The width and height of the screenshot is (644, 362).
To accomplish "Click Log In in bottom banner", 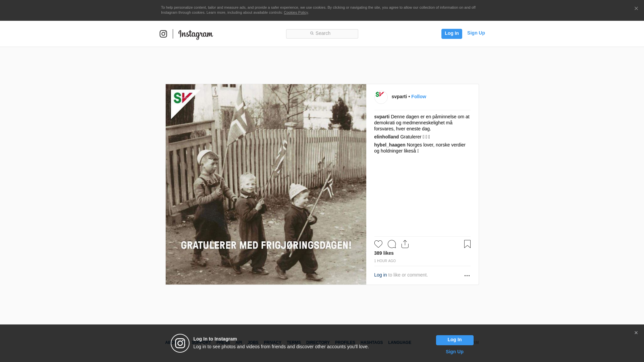I will pyautogui.click(x=454, y=340).
